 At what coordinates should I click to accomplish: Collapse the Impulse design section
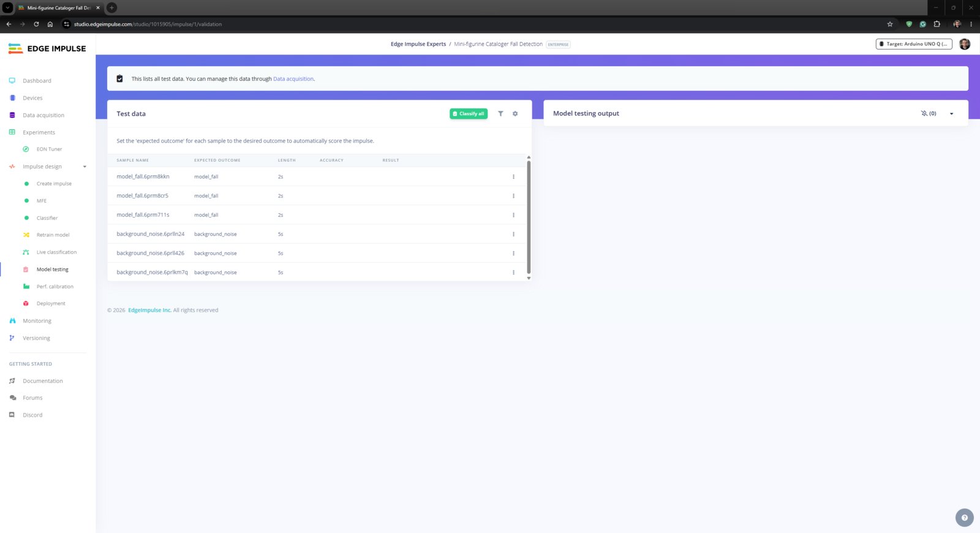(x=85, y=167)
